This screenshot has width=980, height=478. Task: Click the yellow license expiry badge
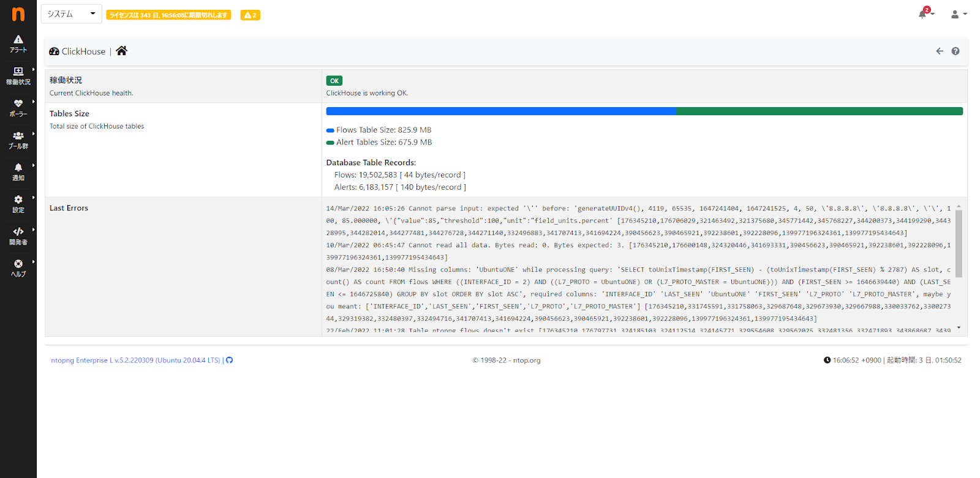coord(168,15)
